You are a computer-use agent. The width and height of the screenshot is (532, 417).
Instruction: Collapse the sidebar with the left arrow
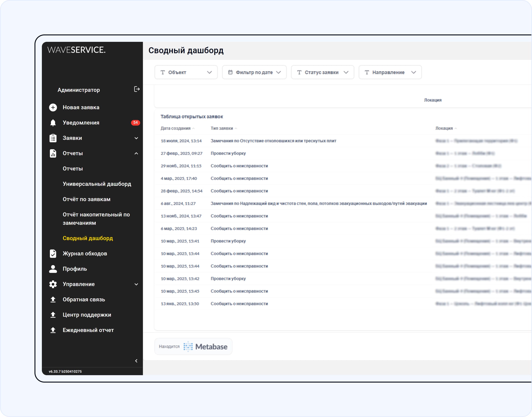click(136, 361)
